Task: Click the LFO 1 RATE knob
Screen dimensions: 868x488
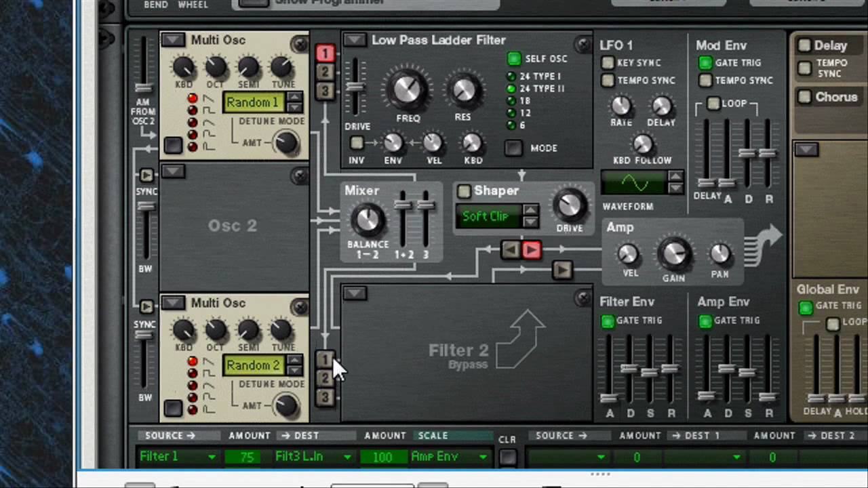Action: pos(621,105)
